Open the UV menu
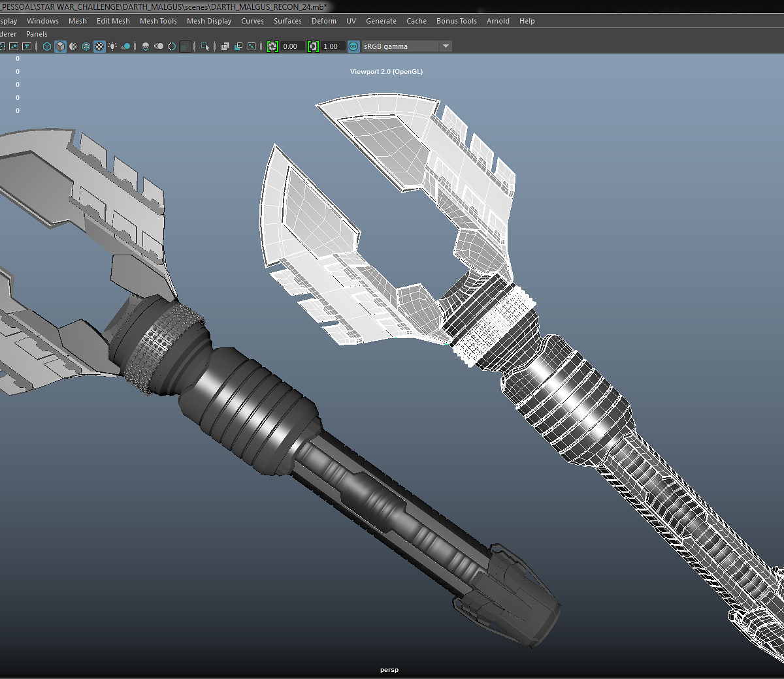 351,21
